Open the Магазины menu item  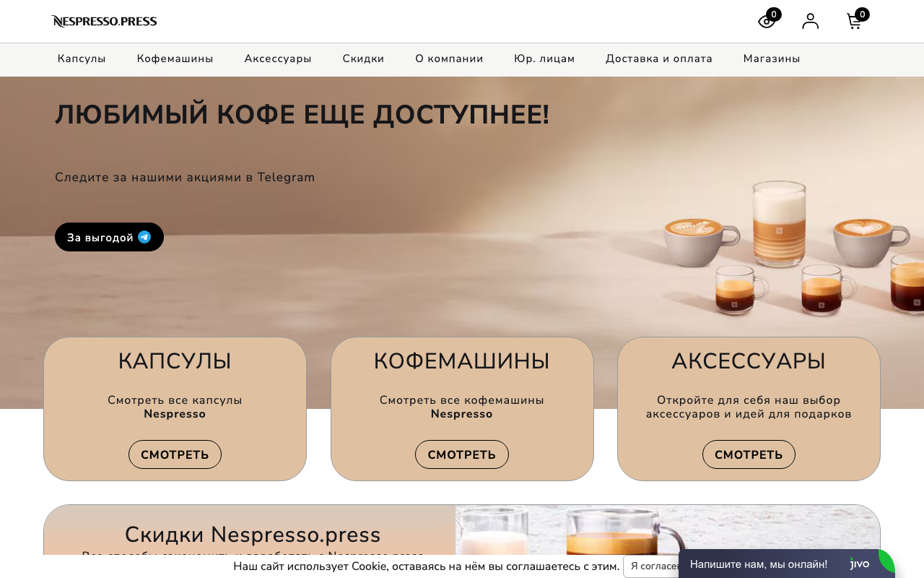[772, 59]
